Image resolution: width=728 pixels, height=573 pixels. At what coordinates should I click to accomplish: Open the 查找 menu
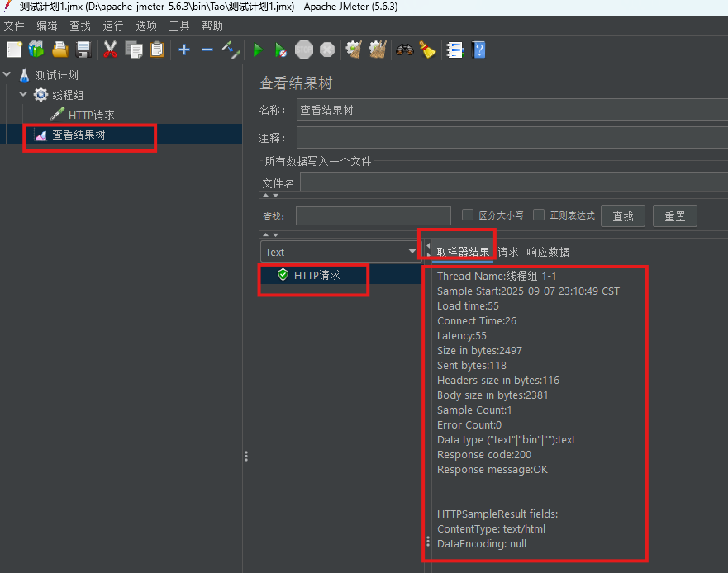click(x=80, y=26)
